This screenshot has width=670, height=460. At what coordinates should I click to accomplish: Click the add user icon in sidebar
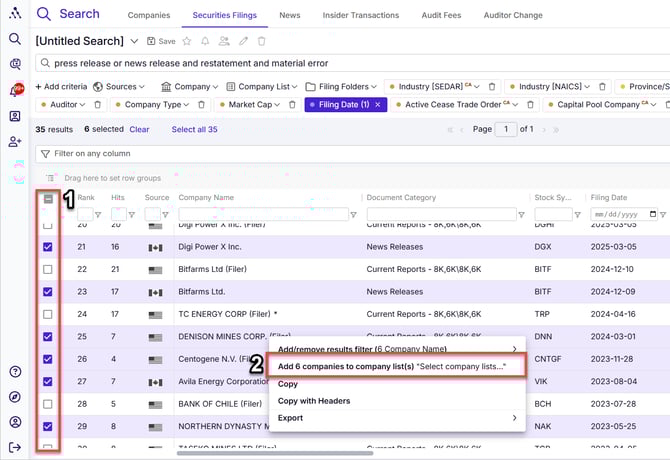pos(15,141)
